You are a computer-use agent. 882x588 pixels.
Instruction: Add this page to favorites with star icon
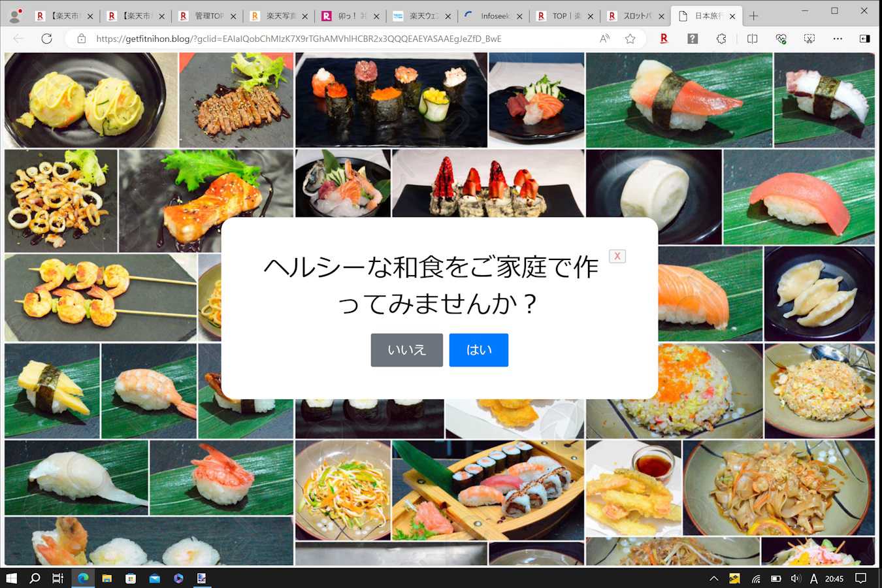(630, 39)
